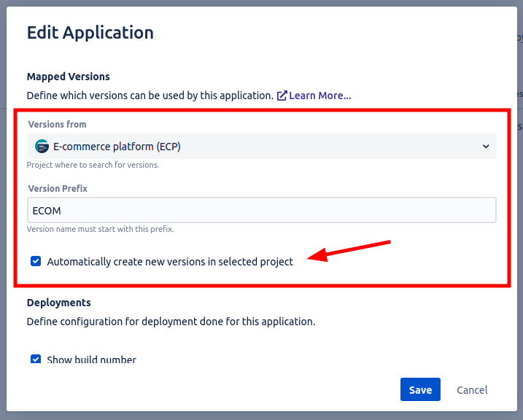Toggle the Automatically create new versions checkbox
523x420 pixels.
pyautogui.click(x=36, y=261)
